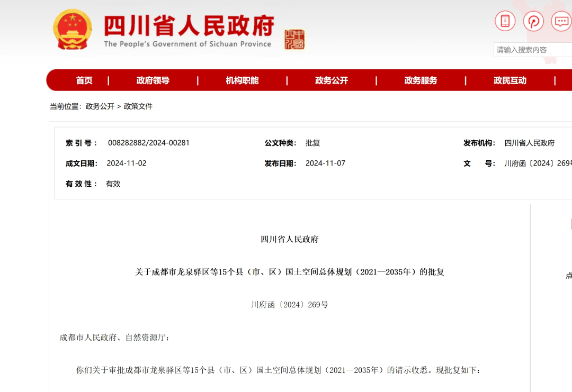The image size is (572, 392).
Task: Select index number 008282882/2024-00281
Action: tap(148, 143)
